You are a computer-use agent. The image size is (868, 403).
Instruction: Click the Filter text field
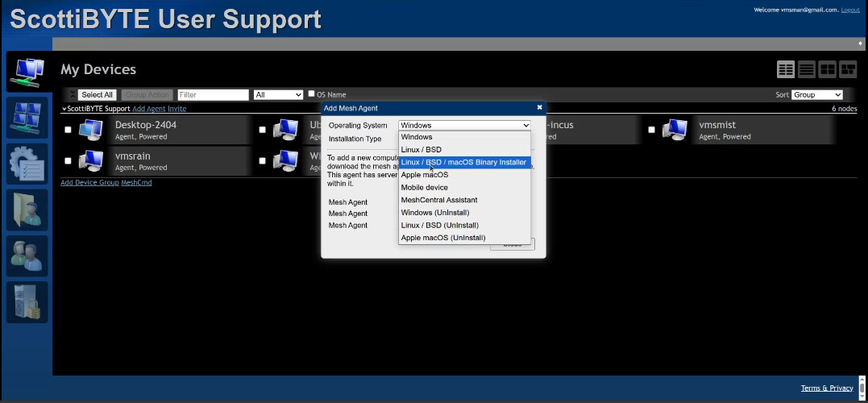coord(213,94)
